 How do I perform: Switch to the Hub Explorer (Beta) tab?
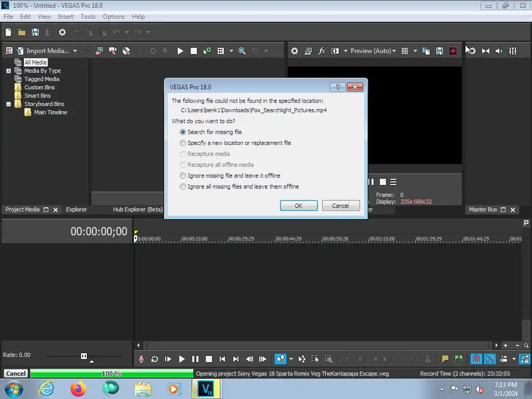pyautogui.click(x=138, y=210)
